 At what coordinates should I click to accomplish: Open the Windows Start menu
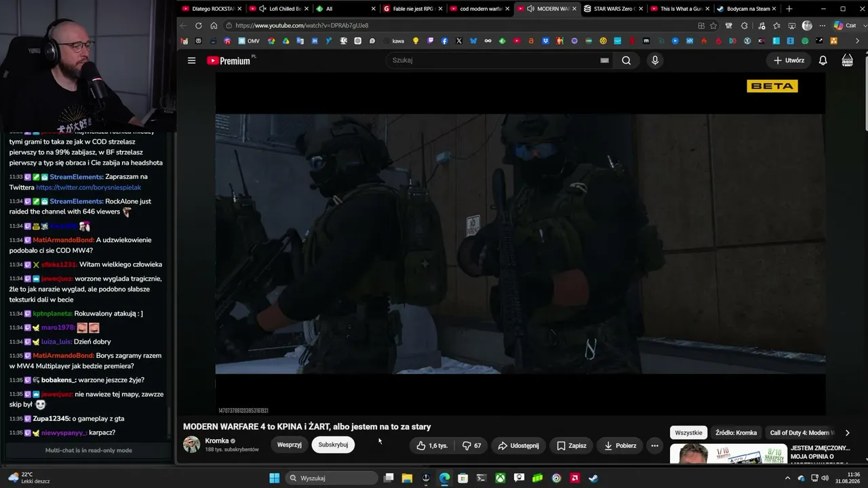[x=274, y=478]
